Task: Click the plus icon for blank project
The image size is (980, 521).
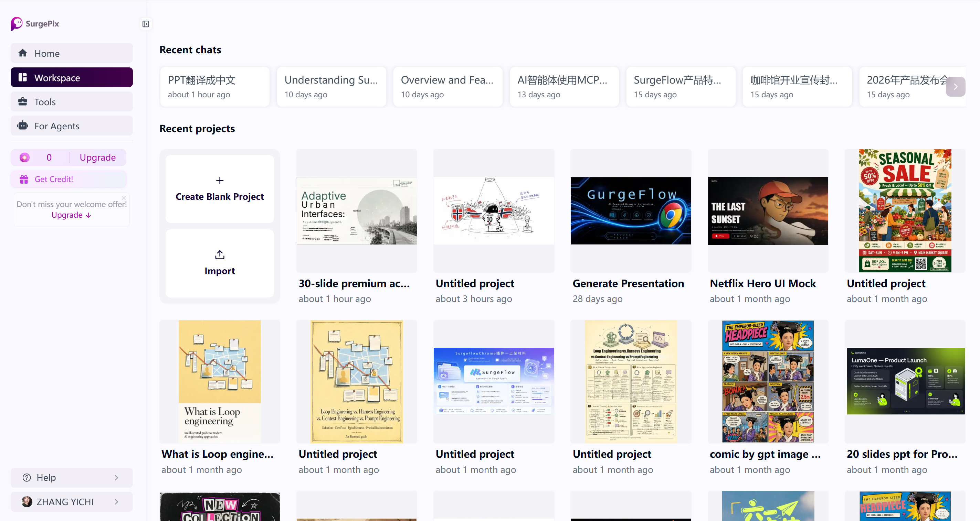Action: coord(220,180)
